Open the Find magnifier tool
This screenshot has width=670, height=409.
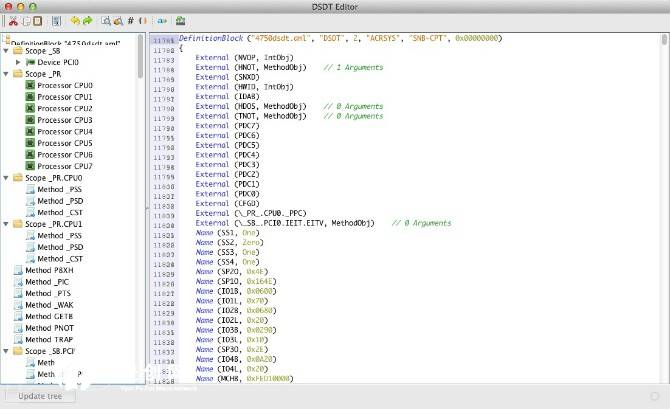point(104,20)
